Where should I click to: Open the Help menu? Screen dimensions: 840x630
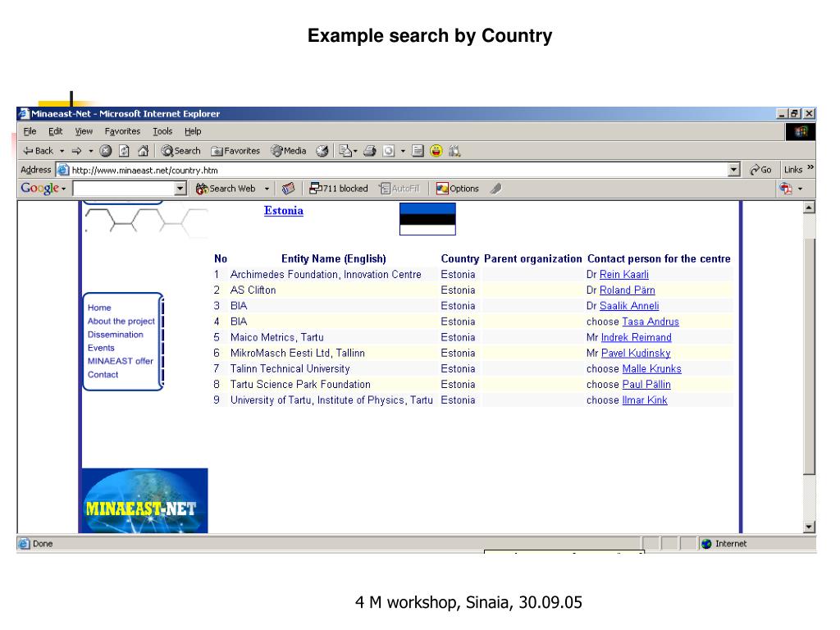193,131
